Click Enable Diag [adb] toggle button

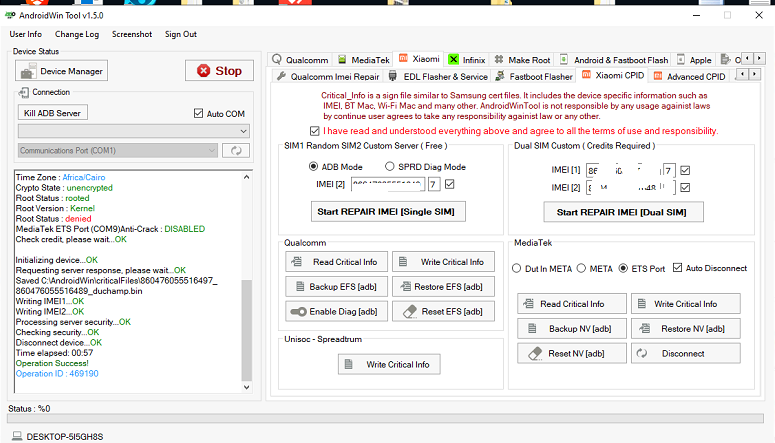[337, 311]
